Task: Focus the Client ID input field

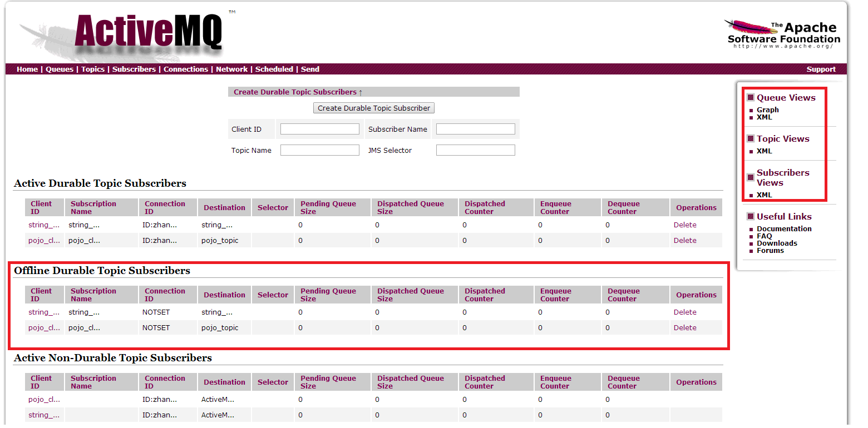Action: pyautogui.click(x=320, y=129)
